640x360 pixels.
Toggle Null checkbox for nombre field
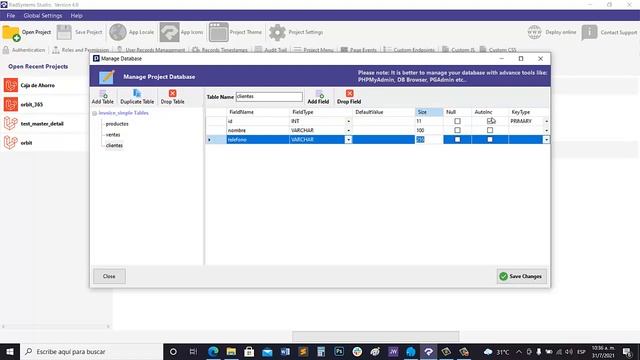pyautogui.click(x=457, y=130)
